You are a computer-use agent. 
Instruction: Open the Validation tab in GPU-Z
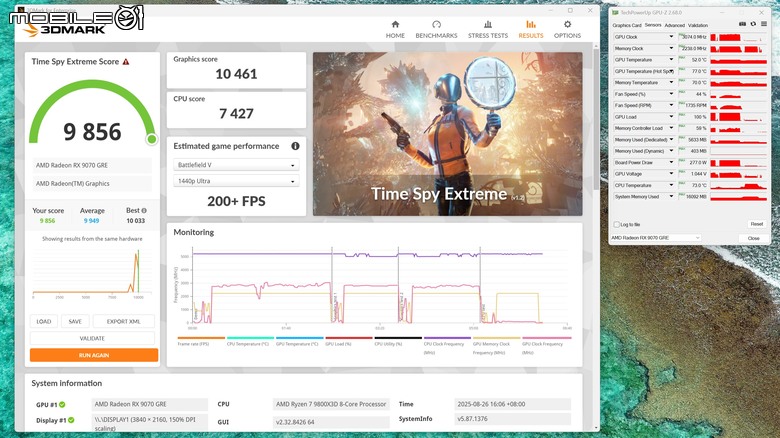pos(698,25)
